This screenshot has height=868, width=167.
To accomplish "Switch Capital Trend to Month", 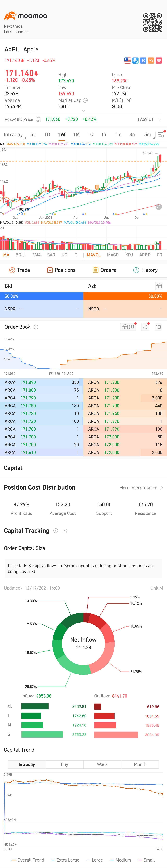I will tap(140, 764).
